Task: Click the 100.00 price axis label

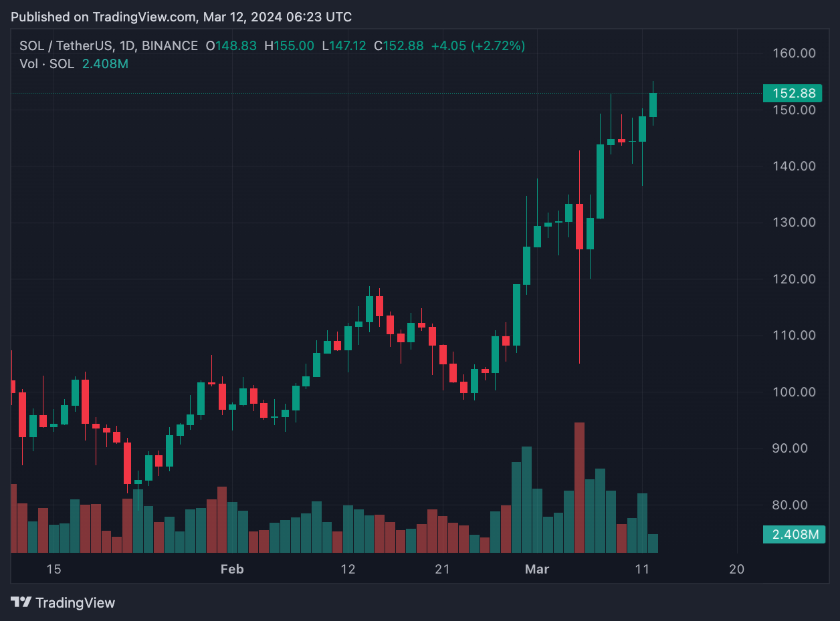Action: click(794, 392)
